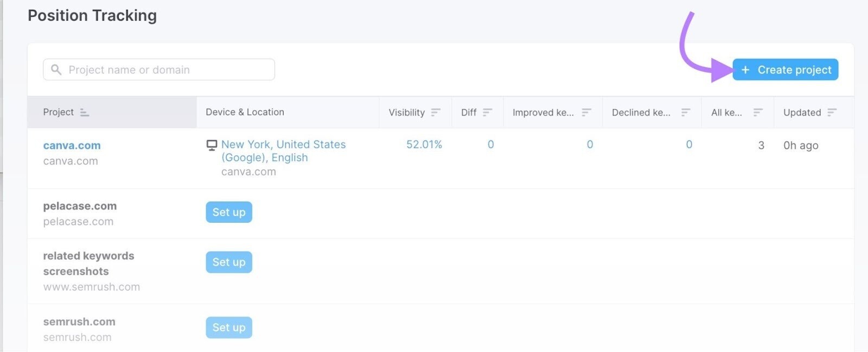Click the sort icon next to Project
This screenshot has width=868, height=352.
84,112
